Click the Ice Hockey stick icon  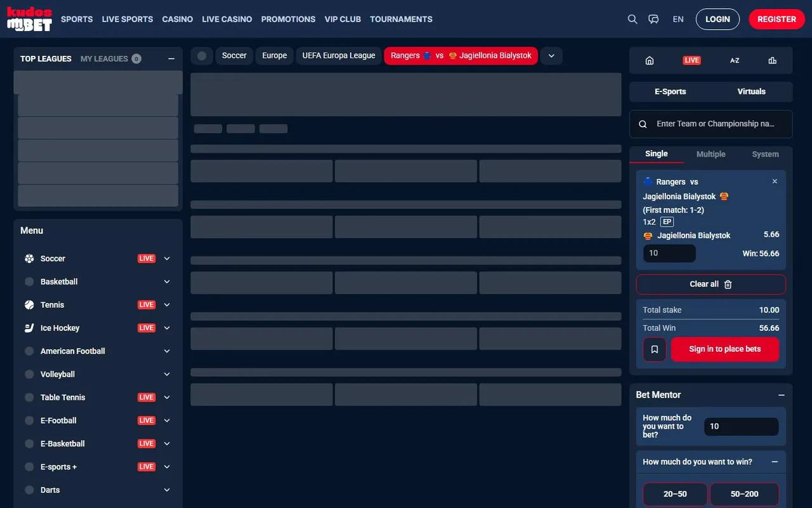[29, 328]
